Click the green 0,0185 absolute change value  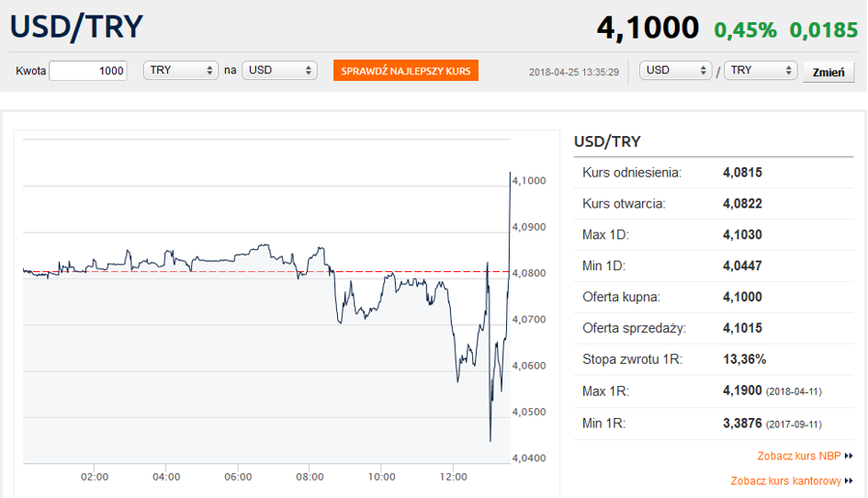(x=824, y=29)
